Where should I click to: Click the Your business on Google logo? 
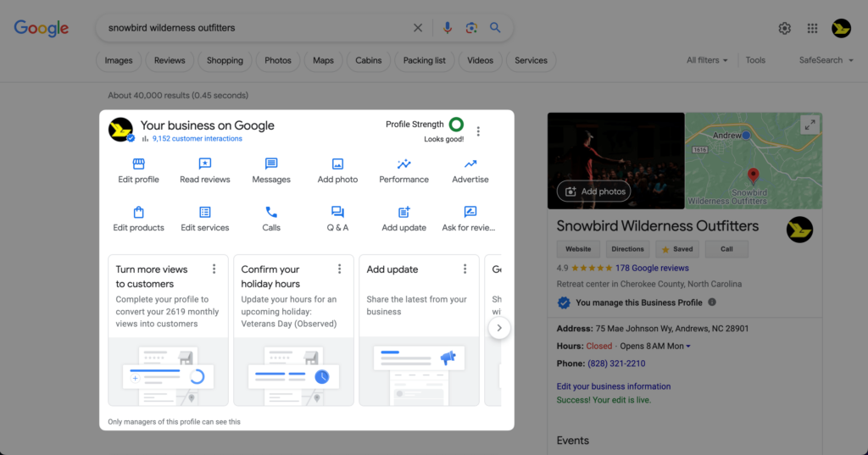[120, 130]
